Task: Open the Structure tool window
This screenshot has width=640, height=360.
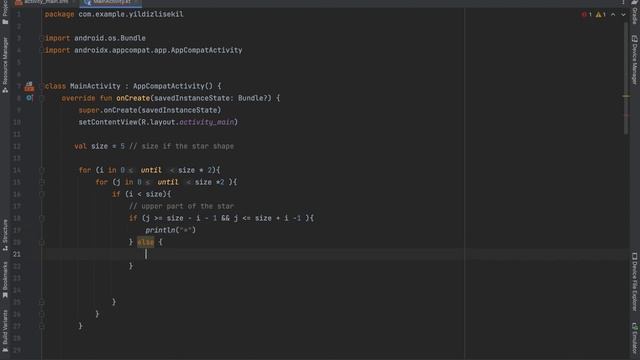Action: [5, 235]
